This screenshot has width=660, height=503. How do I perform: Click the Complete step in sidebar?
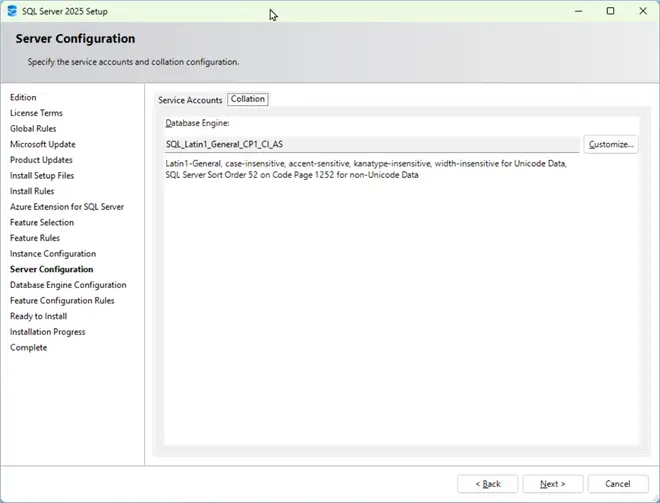(29, 348)
